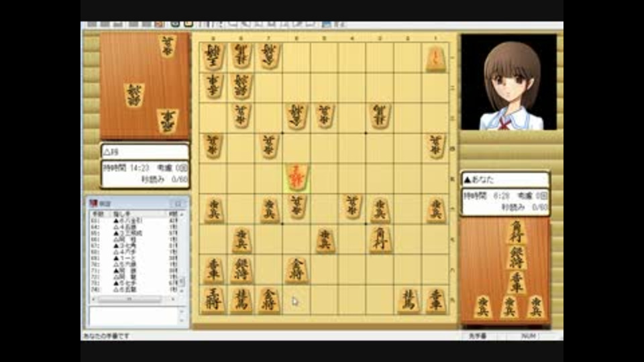Screen dimensions: 644x362
Task: Click the NUM status bar indicator
Action: click(x=528, y=336)
